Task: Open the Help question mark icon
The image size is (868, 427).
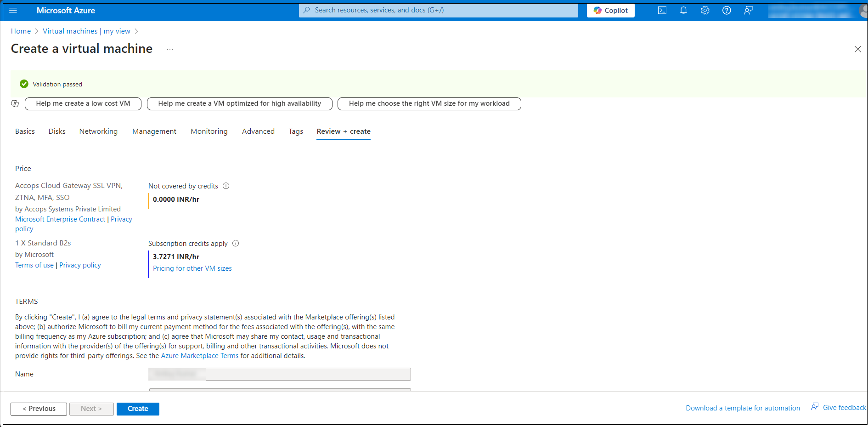Action: 727,11
